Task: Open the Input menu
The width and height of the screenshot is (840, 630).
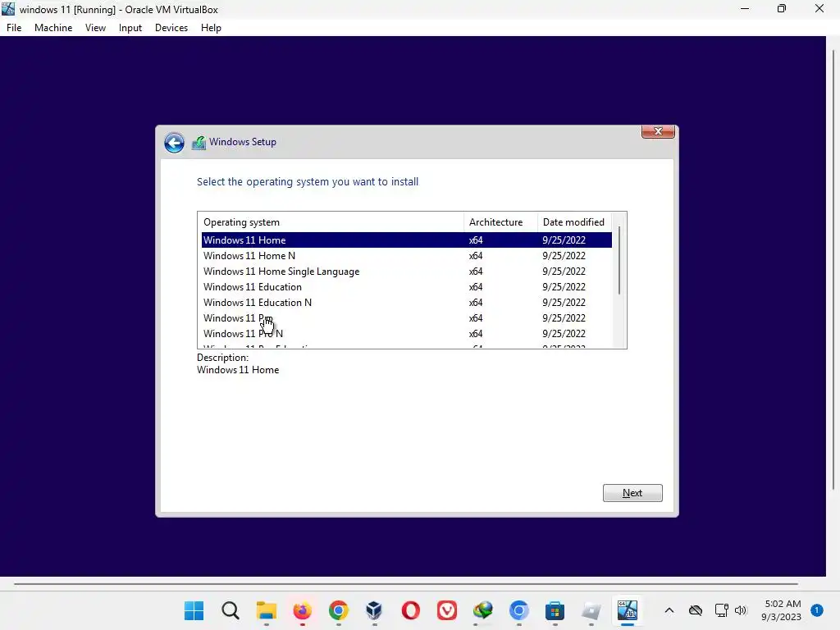Action: tap(130, 28)
